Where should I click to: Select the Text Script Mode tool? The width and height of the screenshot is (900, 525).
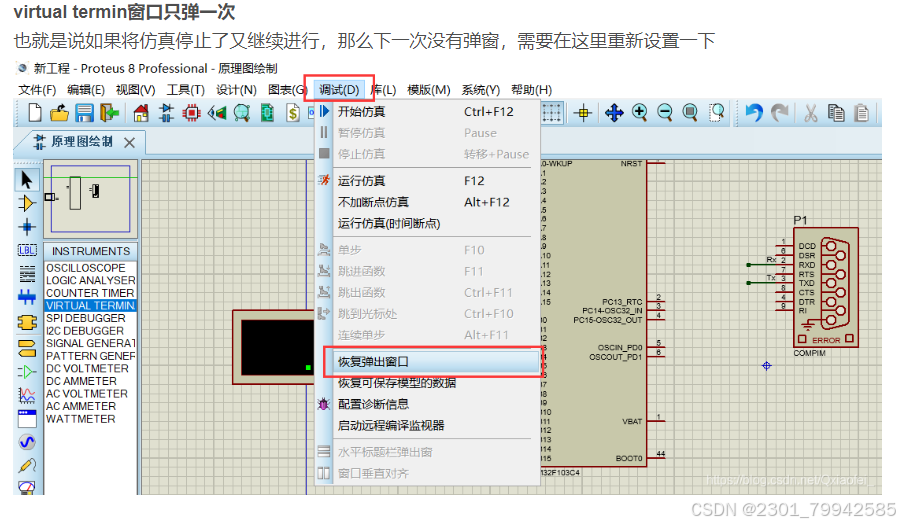[x=26, y=274]
